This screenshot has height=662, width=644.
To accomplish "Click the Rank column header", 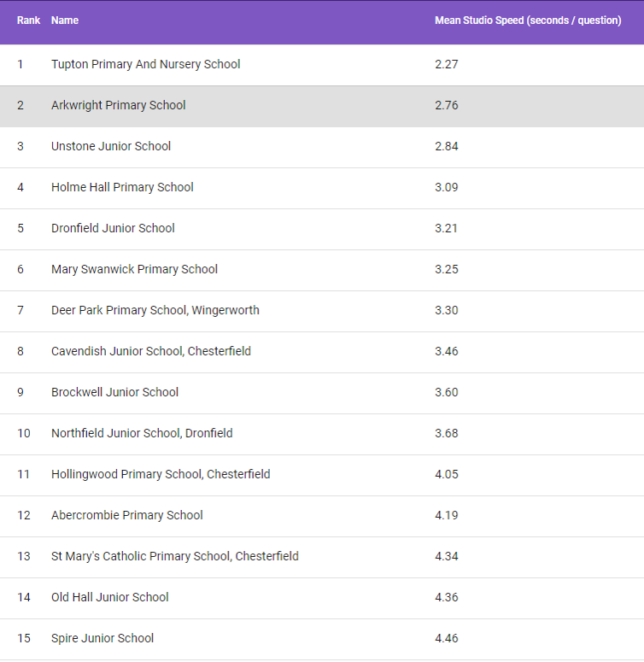I will pos(28,21).
